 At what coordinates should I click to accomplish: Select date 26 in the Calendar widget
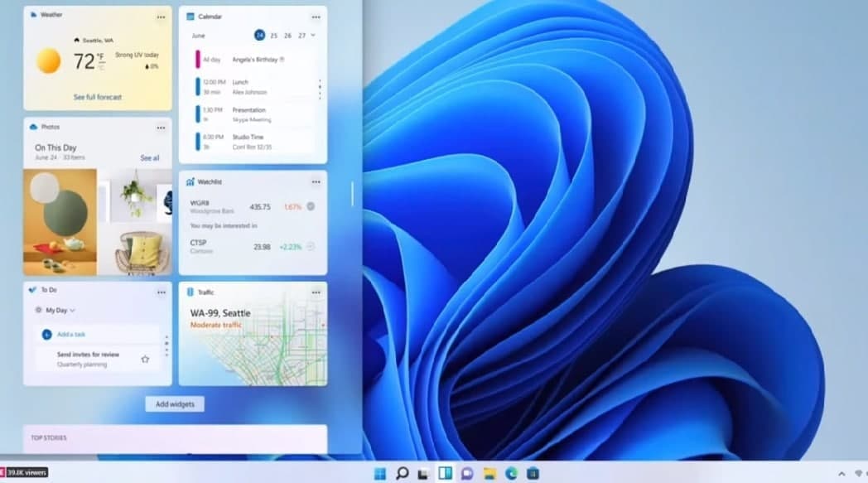287,36
